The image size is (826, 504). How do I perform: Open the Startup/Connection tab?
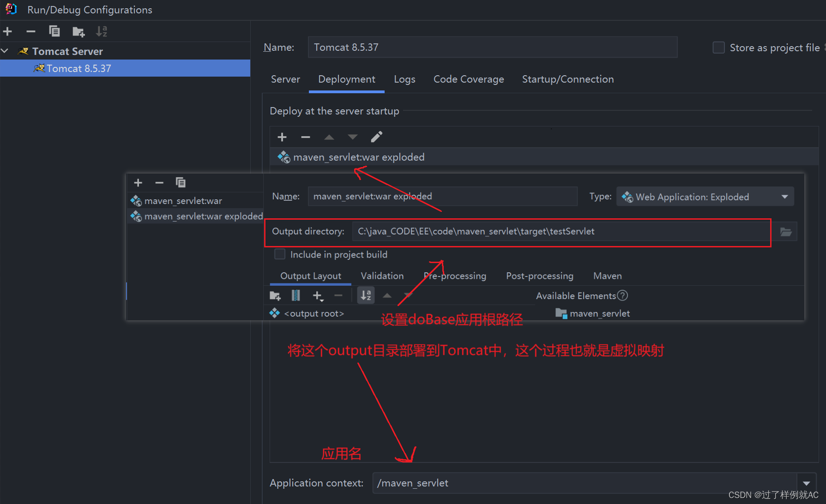[567, 79]
